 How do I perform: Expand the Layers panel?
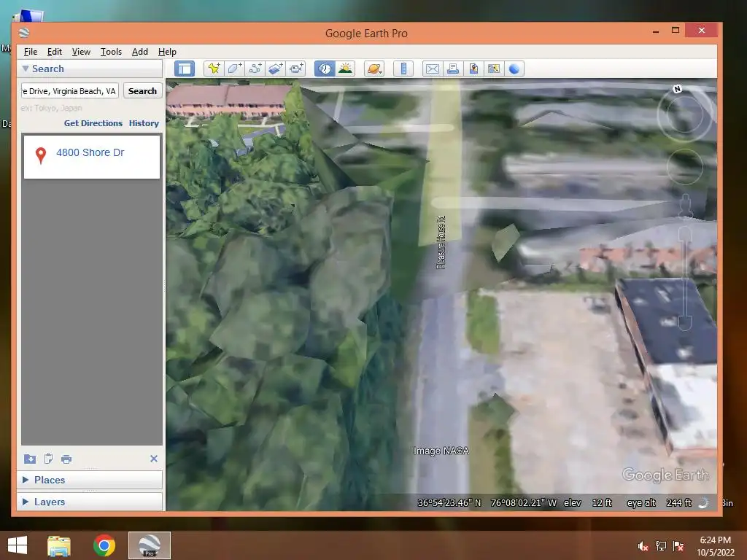26,502
